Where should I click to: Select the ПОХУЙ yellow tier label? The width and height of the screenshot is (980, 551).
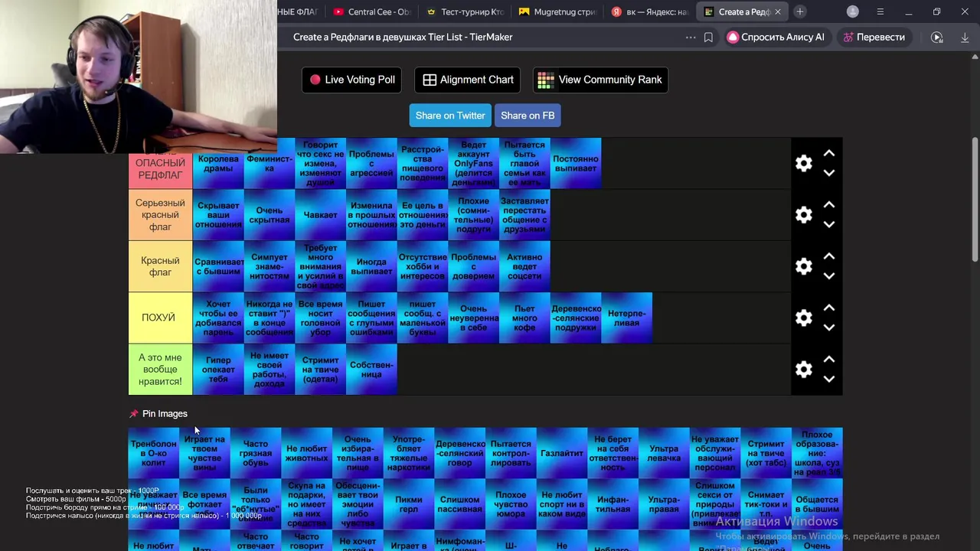(x=161, y=318)
